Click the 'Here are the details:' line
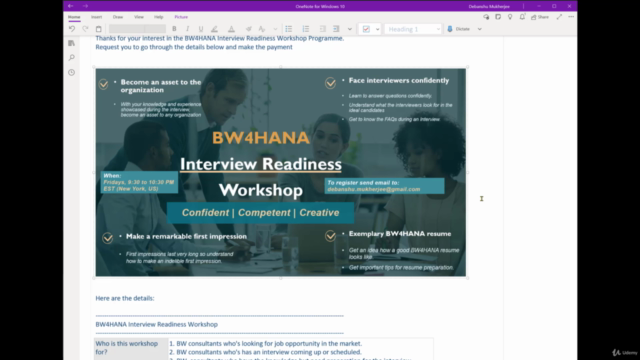Image resolution: width=640 pixels, height=360 pixels. [x=125, y=298]
